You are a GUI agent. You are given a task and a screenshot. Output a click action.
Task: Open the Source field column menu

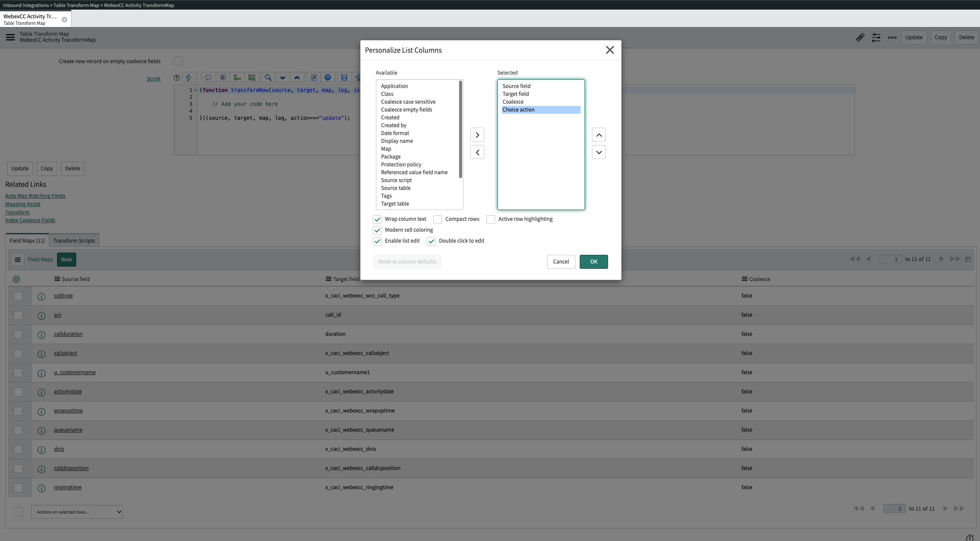[x=57, y=279]
